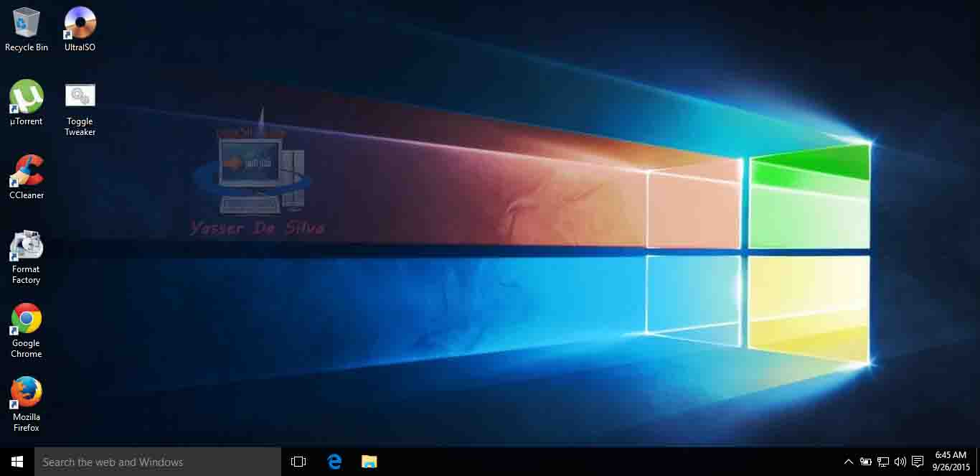
Task: Select the Recycle Bin desktop icon
Action: (x=27, y=30)
